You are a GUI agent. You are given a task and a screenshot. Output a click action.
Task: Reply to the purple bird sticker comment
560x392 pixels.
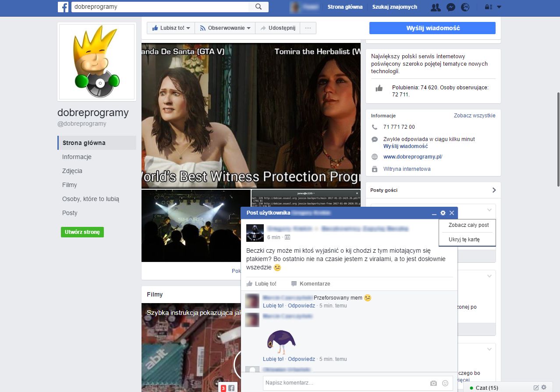pos(301,359)
